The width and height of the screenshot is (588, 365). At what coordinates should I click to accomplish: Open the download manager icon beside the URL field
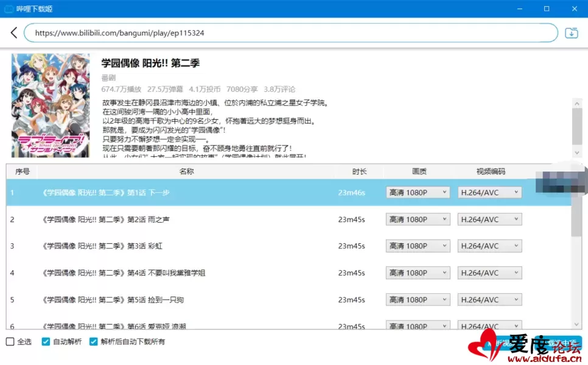point(571,33)
